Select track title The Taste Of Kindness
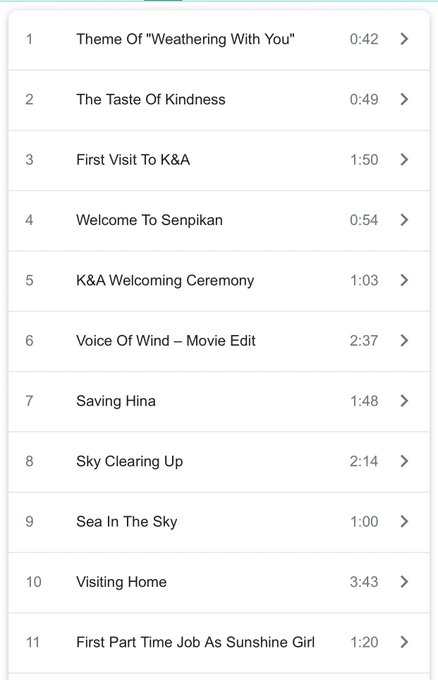 click(x=151, y=99)
